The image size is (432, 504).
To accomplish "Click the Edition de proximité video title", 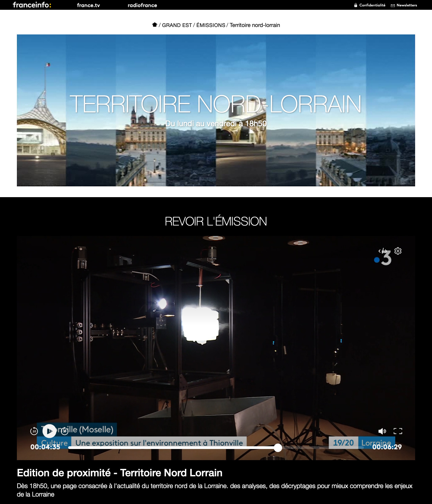I will click(119, 473).
